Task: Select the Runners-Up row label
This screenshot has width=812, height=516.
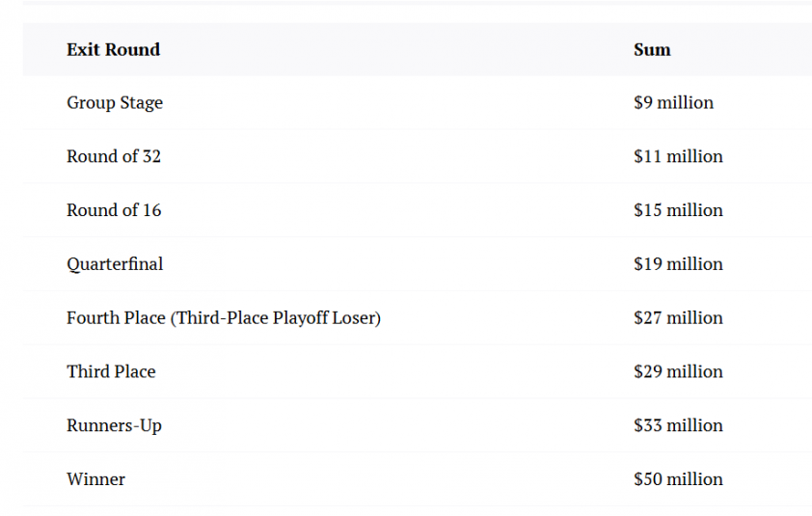Action: click(x=114, y=425)
